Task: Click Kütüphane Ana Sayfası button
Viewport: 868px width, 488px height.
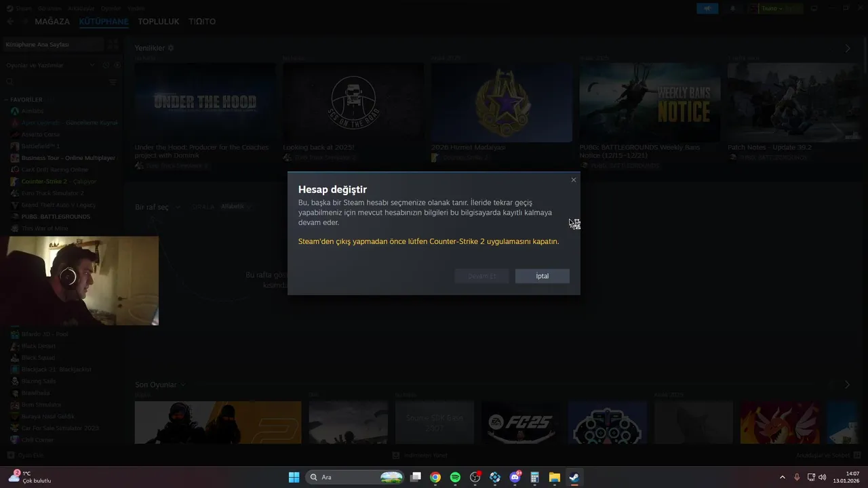Action: point(53,44)
